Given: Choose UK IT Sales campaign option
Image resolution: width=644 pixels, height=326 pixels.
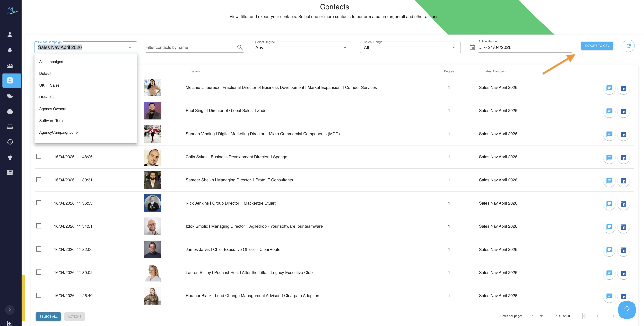Looking at the screenshot, I should pyautogui.click(x=49, y=85).
